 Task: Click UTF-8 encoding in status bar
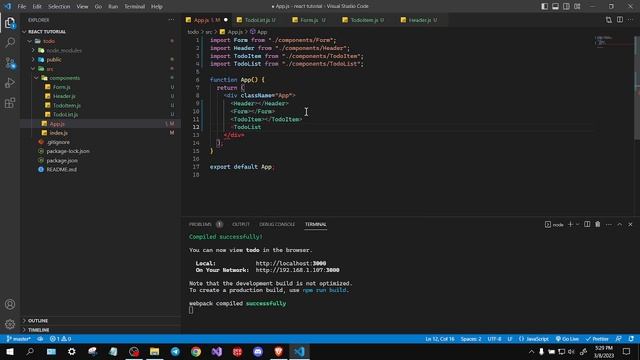494,339
